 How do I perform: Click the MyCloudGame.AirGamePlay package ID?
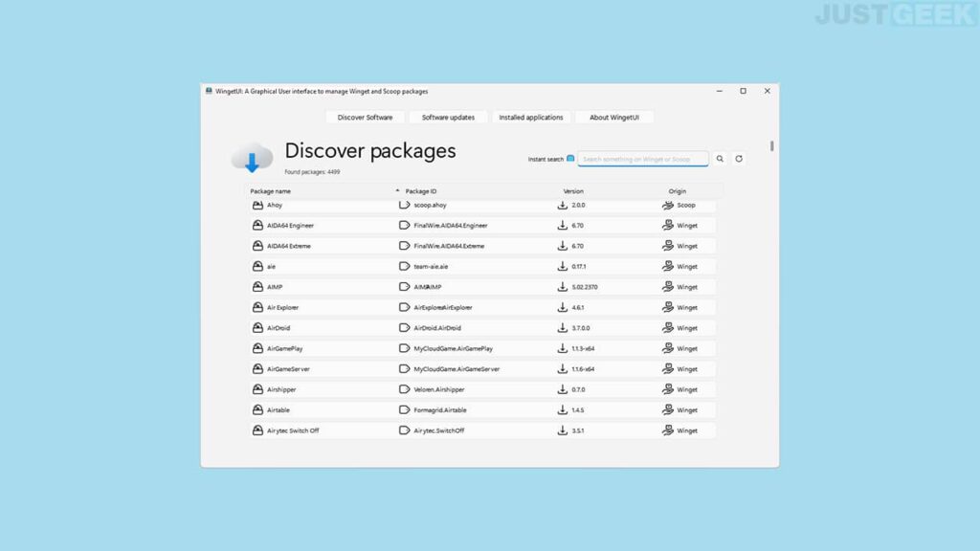coord(453,348)
